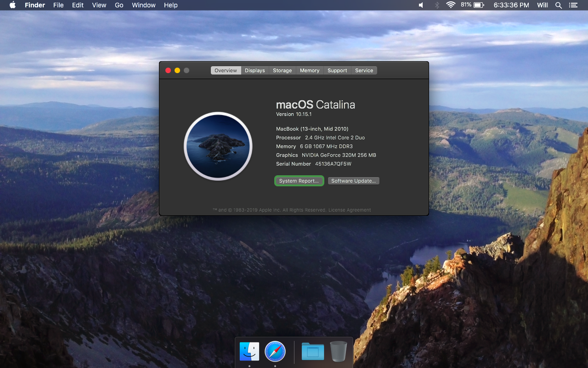This screenshot has height=368, width=588.
Task: Open the License Agreement link
Action: point(350,210)
